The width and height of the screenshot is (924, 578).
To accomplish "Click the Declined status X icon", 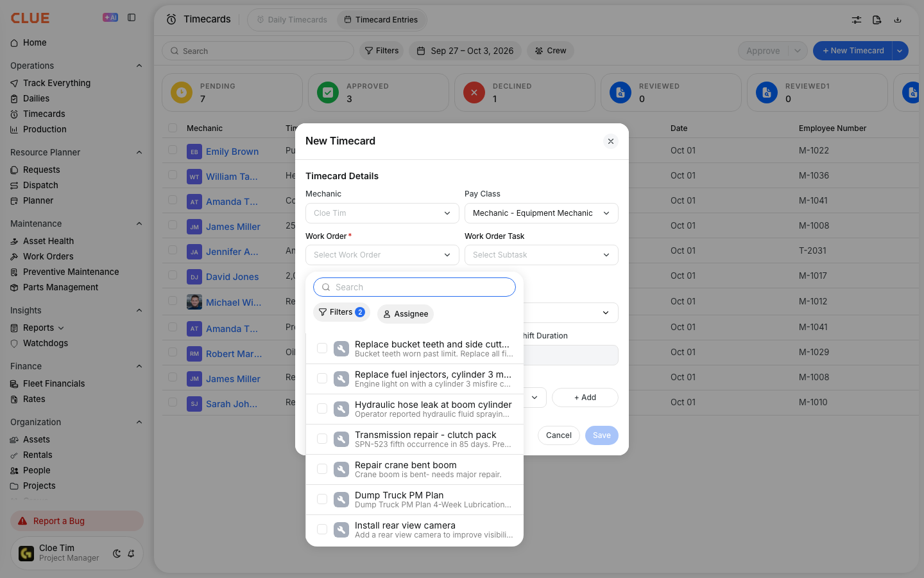I will click(474, 92).
